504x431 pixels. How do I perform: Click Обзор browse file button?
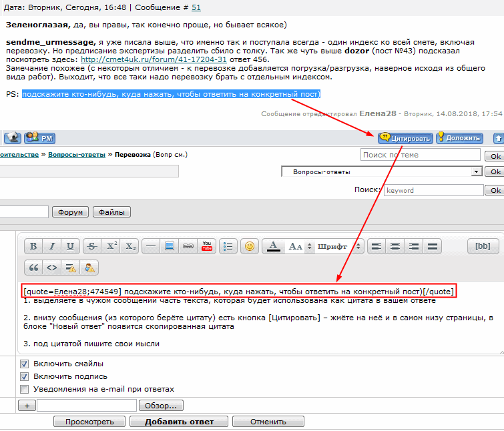(161, 406)
